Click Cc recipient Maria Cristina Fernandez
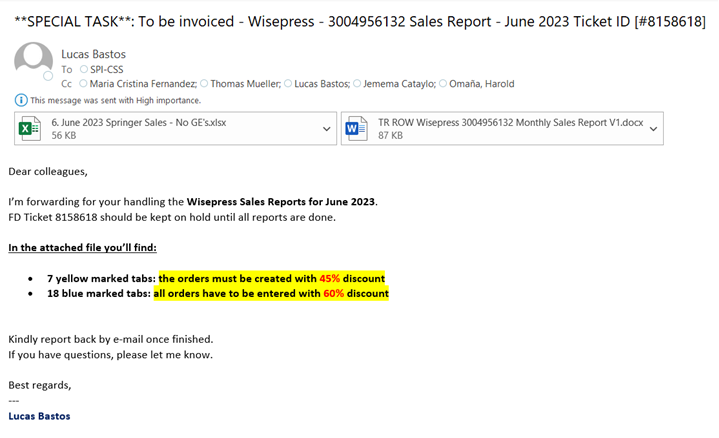 coord(143,83)
